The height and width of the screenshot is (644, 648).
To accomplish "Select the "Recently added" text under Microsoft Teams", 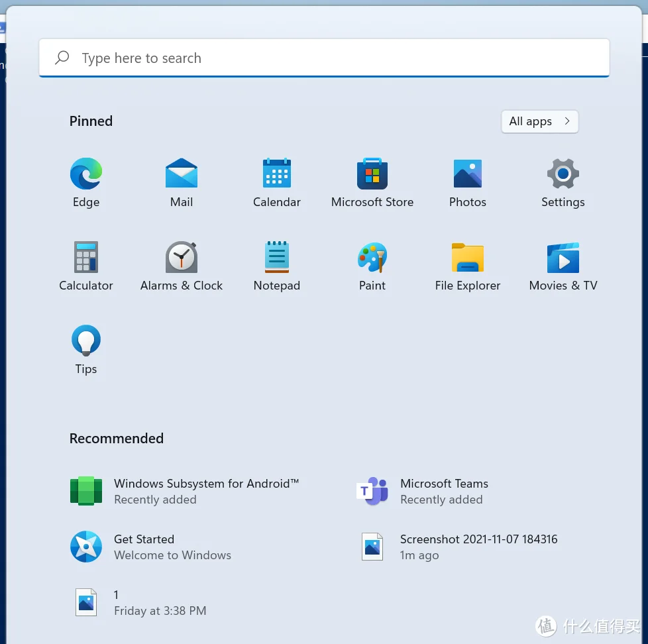I will click(x=441, y=500).
